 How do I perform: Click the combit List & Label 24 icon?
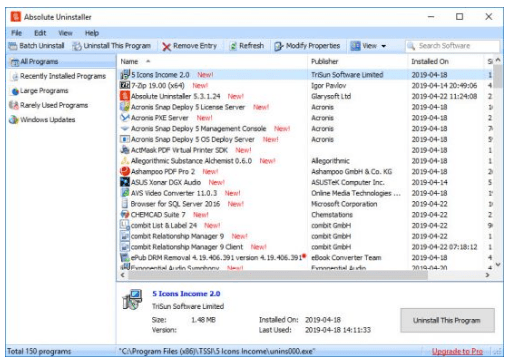(x=125, y=225)
